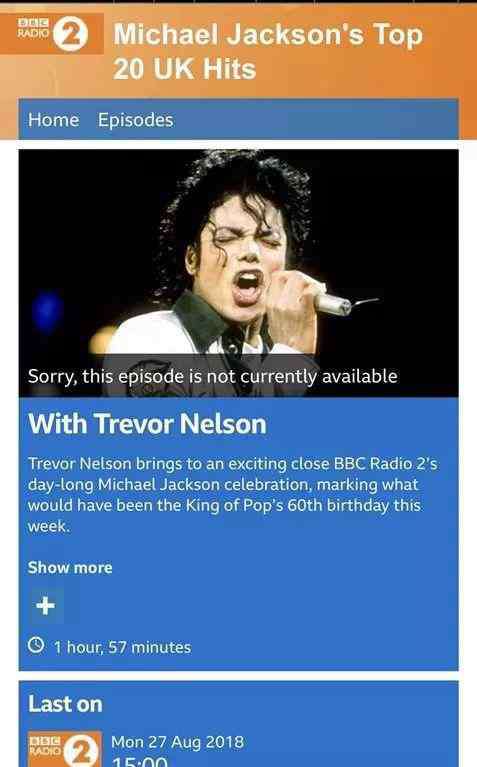This screenshot has height=767, width=477.
Task: Open the Home tab
Action: [x=54, y=120]
